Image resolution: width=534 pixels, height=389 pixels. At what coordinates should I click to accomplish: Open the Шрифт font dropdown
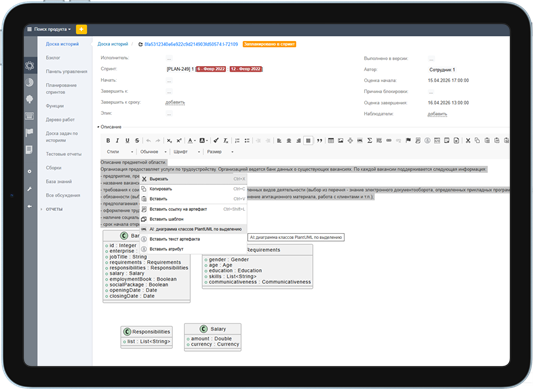(187, 152)
